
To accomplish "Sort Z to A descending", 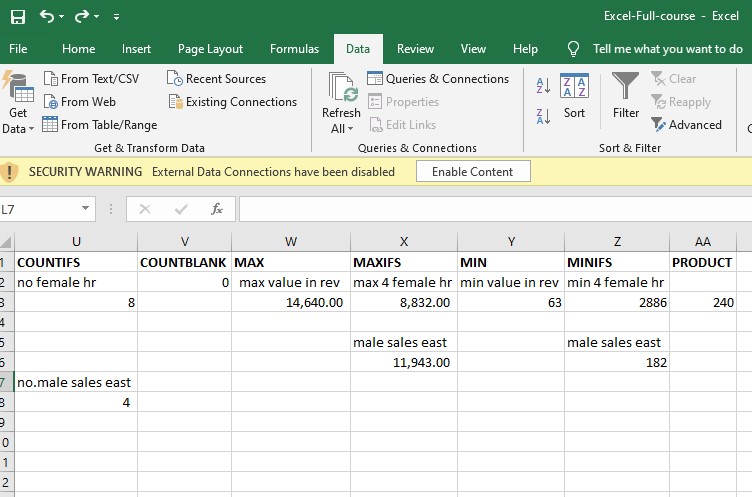I will [x=543, y=116].
